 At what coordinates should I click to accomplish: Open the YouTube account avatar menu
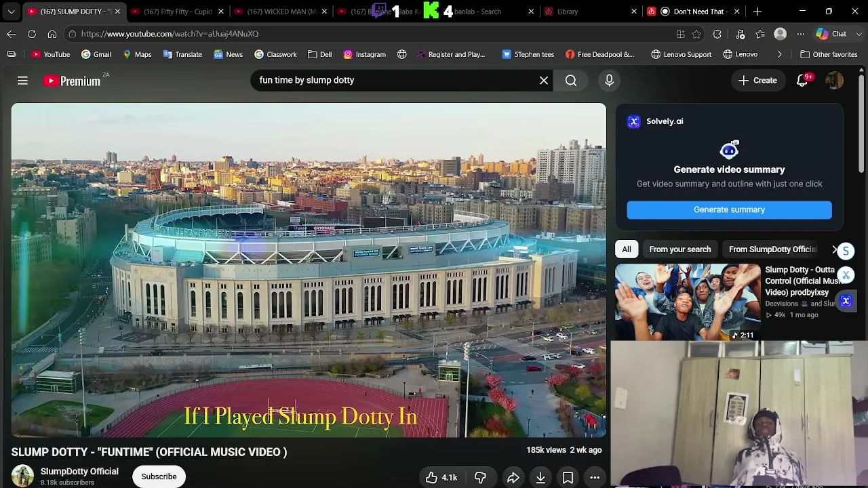834,80
